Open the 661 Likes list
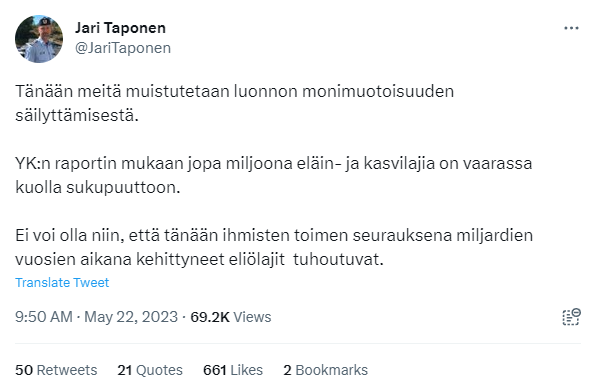Image resolution: width=593 pixels, height=390 pixels. pos(233,370)
